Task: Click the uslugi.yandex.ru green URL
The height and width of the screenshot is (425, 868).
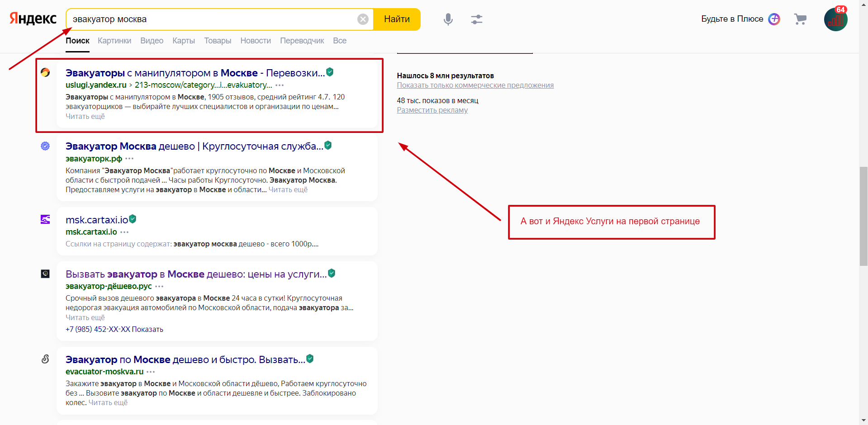Action: tap(96, 85)
